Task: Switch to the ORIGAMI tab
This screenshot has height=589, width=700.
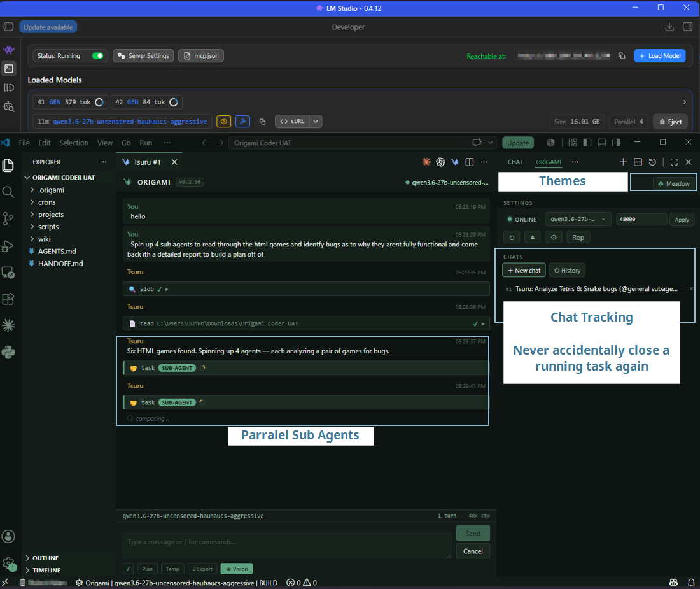Action: 548,162
